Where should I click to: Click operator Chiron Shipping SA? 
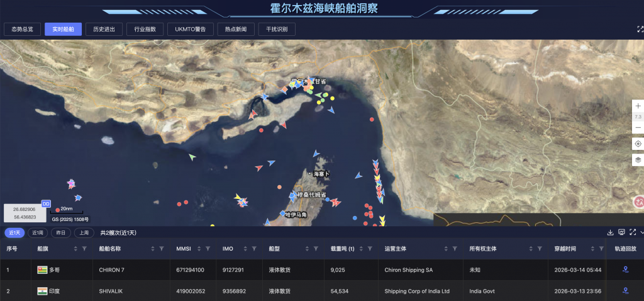coord(409,270)
